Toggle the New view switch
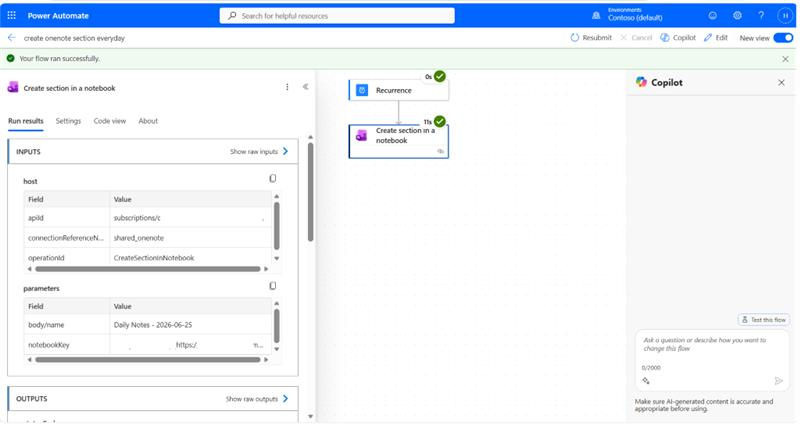This screenshot has width=800, height=425. (x=783, y=38)
